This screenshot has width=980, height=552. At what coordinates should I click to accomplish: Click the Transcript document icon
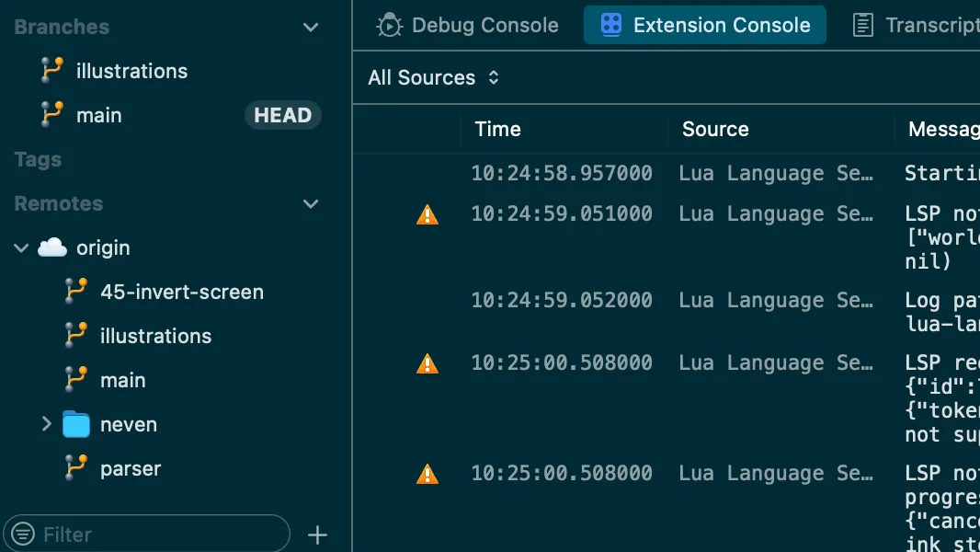point(863,25)
